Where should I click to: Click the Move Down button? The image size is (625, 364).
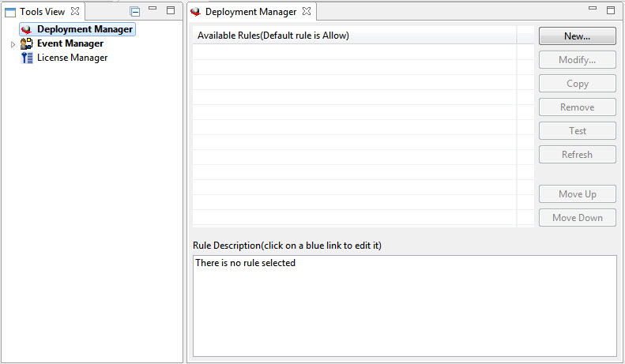click(577, 218)
